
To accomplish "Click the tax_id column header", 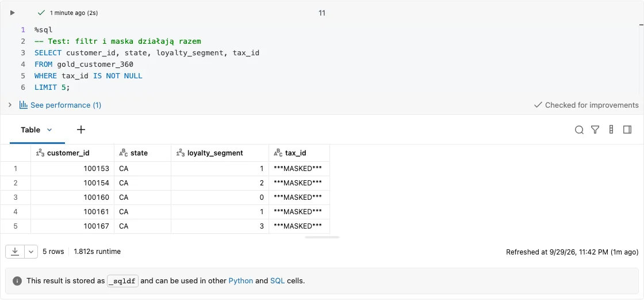I will coord(299,153).
